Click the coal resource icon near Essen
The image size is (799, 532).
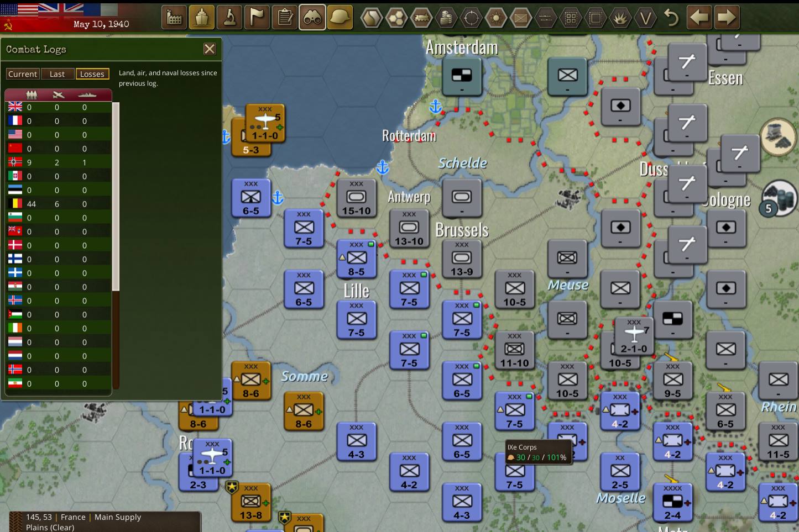[x=779, y=136]
